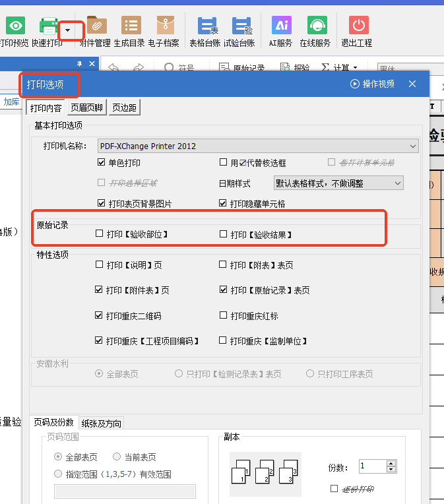Toggle 打印重庆【工程项目编码】 checkbox

click(99, 340)
